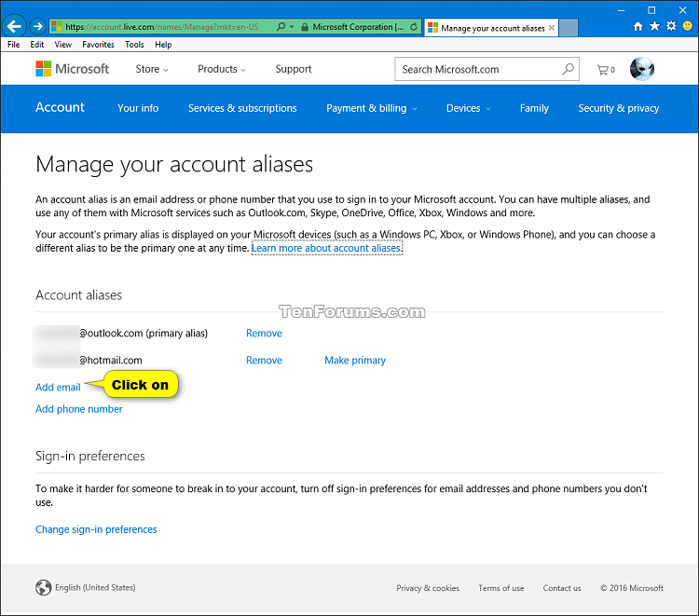Screen dimensions: 699x616
Task: Expand the Payment & billing dropdown
Action: click(371, 108)
